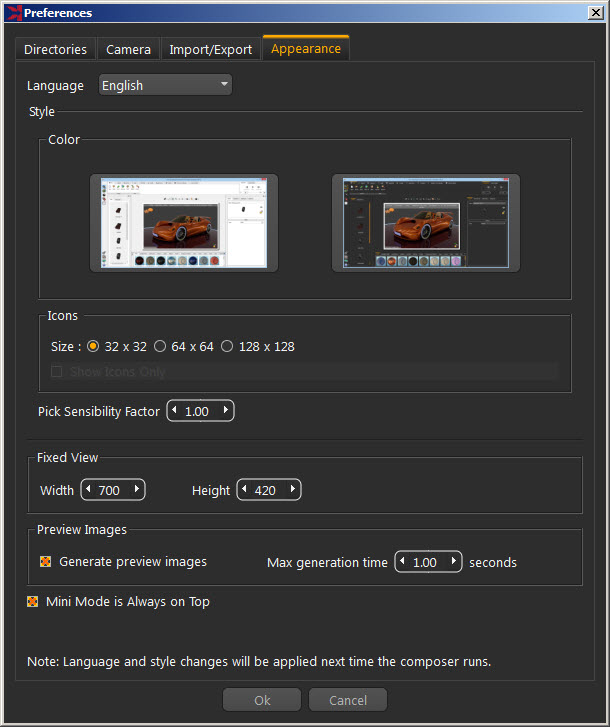Uncheck Generate preview images checkbox
Image resolution: width=610 pixels, height=727 pixels.
click(x=45, y=561)
